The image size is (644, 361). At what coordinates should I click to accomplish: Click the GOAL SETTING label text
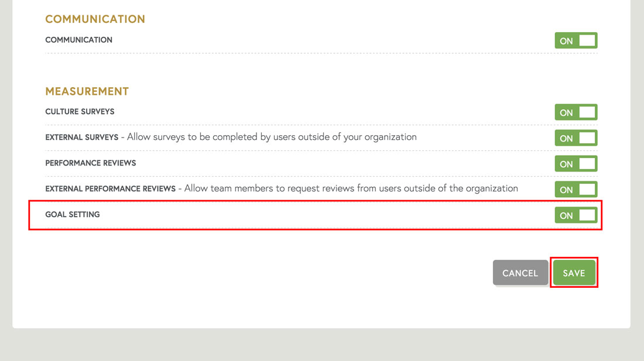[72, 214]
